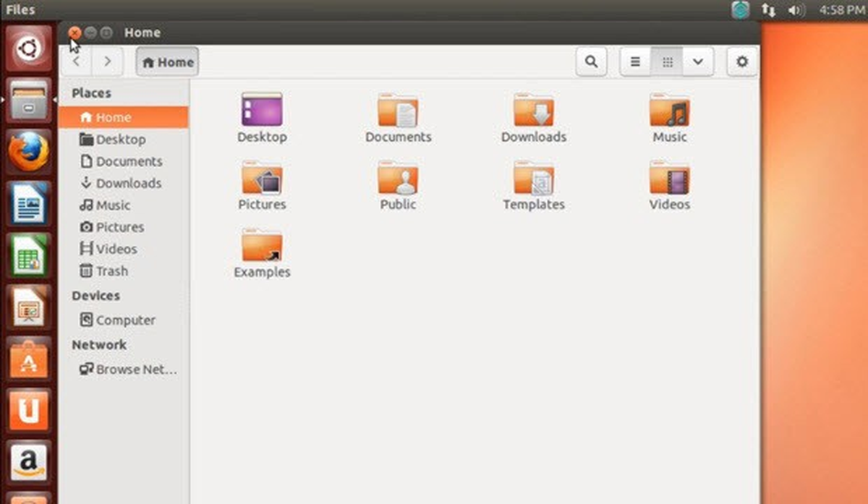
Task: Select the Public folder icon
Action: coord(398,187)
